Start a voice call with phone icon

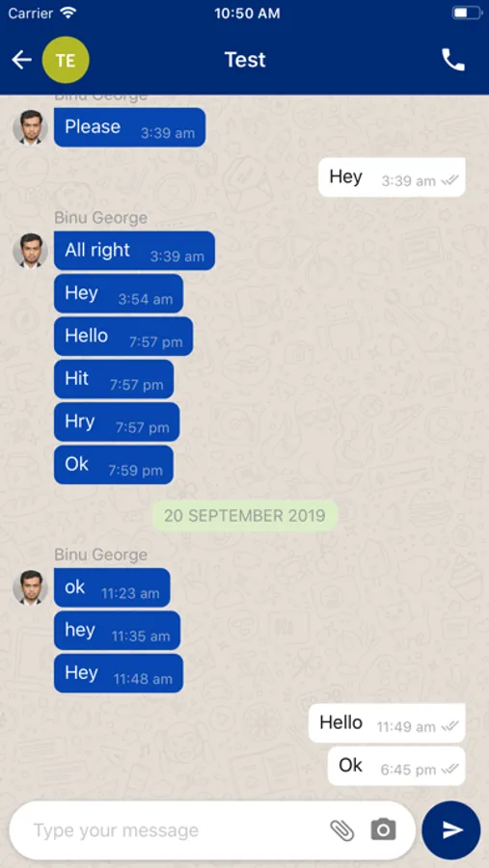point(453,60)
